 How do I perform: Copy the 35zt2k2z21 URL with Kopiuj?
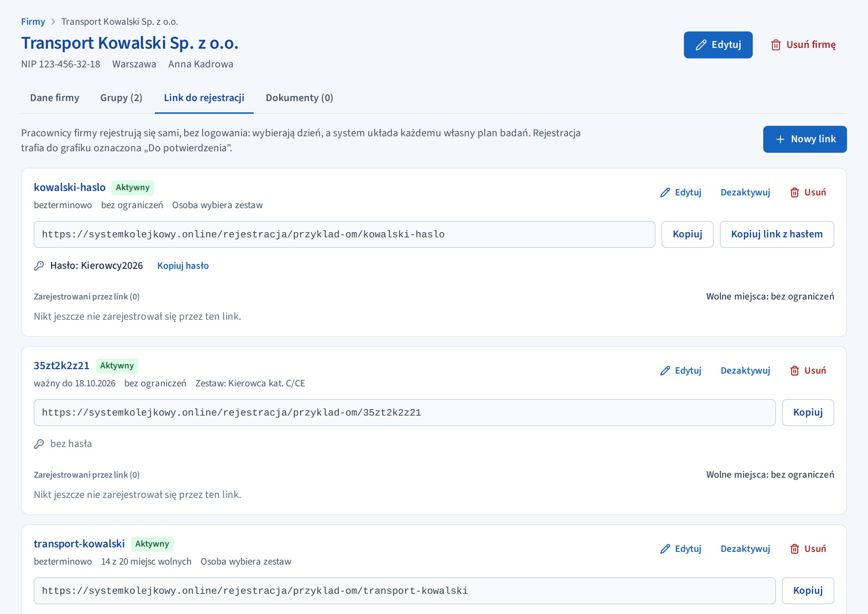[807, 413]
